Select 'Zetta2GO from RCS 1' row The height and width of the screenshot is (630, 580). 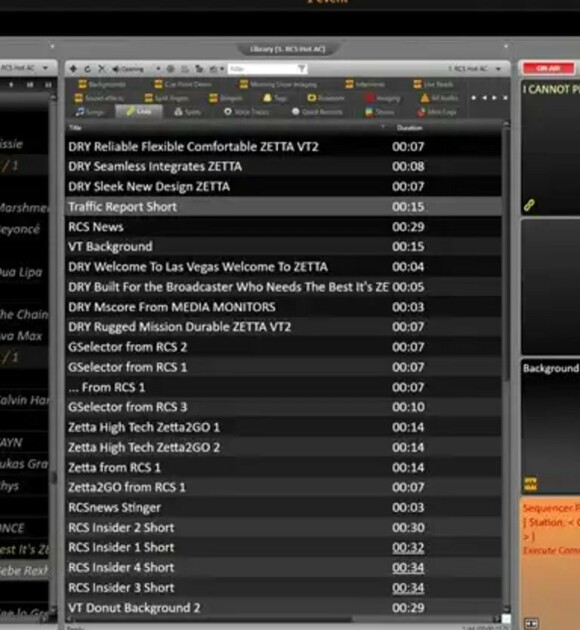[283, 487]
